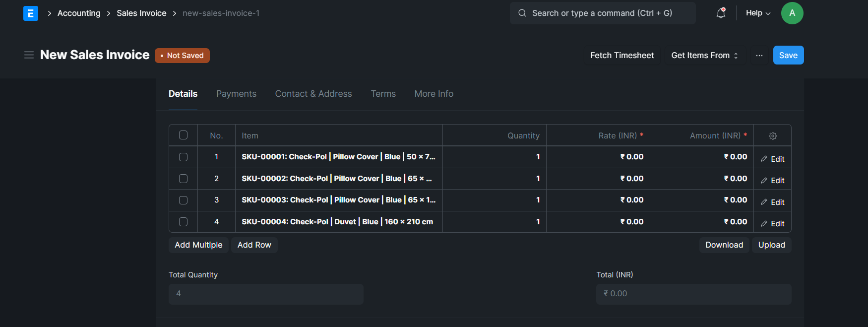Edit SKU-00001 row using its pencil icon
The image size is (868, 327).
point(772,158)
